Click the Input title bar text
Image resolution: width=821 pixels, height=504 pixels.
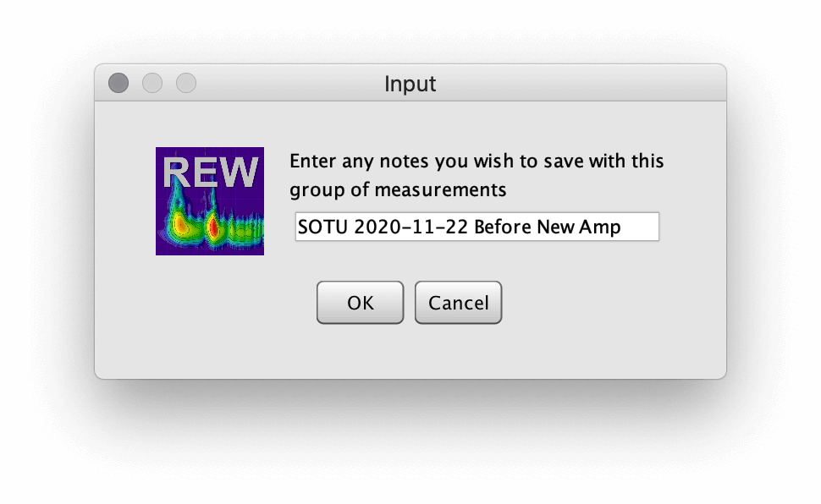410,84
